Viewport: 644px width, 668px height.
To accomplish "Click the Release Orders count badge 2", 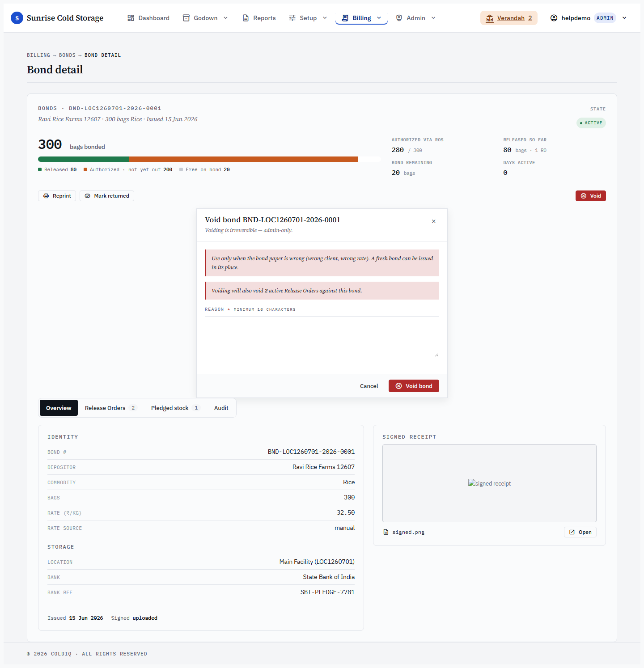I will [x=133, y=408].
